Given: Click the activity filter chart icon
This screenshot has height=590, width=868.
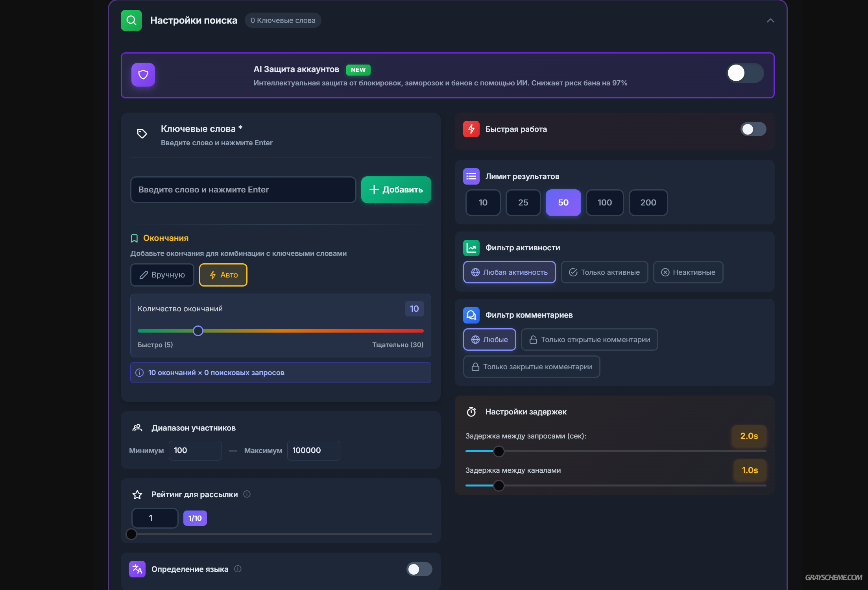Looking at the screenshot, I should pos(471,248).
